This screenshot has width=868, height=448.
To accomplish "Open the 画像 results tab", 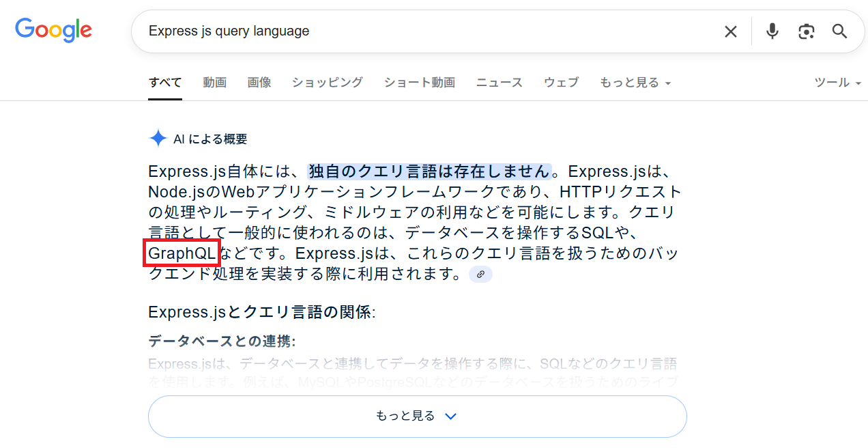I will tap(259, 83).
